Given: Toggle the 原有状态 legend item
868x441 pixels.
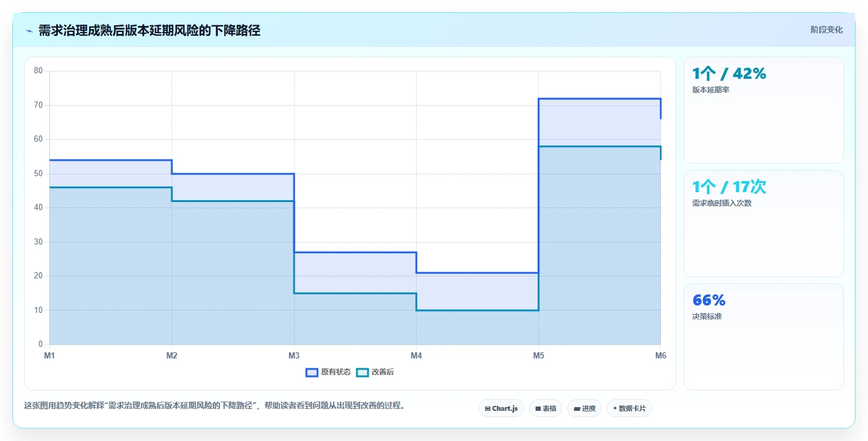Looking at the screenshot, I should 329,372.
